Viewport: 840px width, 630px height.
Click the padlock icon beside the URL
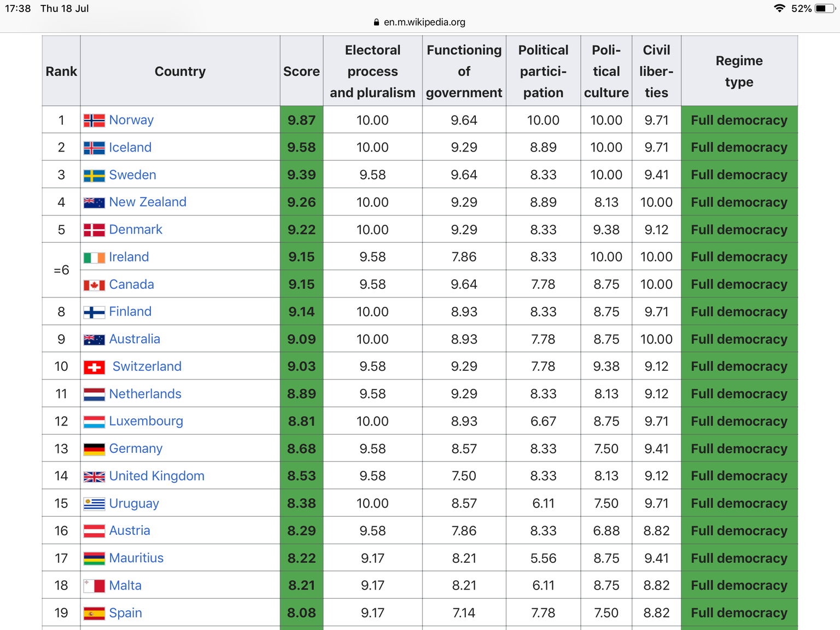[x=376, y=22]
